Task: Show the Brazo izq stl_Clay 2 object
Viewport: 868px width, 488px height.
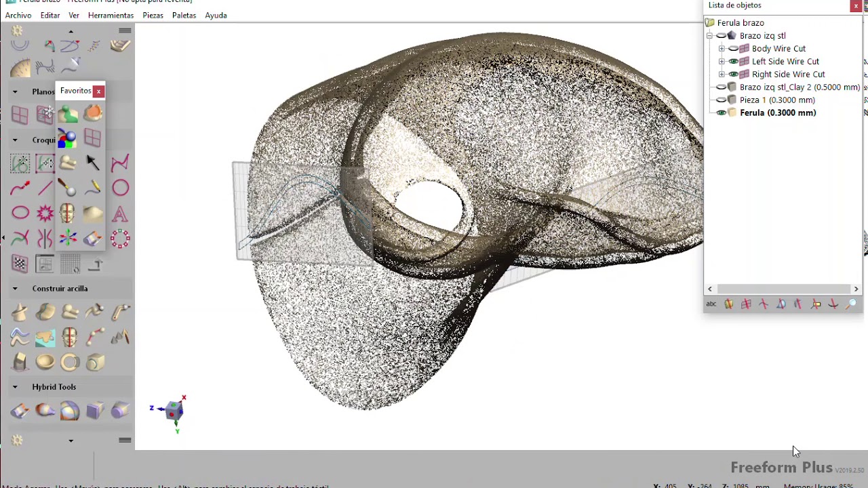Action: tap(721, 87)
